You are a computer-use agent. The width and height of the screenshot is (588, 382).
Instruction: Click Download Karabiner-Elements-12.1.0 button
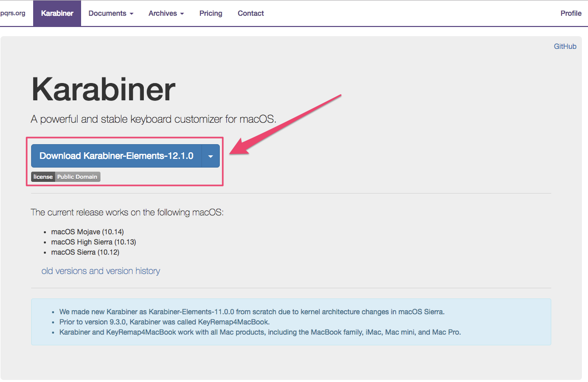(116, 156)
